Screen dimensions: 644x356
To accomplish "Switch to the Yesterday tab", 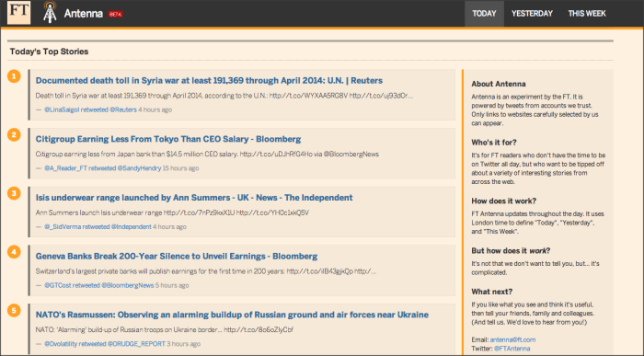I will click(532, 14).
